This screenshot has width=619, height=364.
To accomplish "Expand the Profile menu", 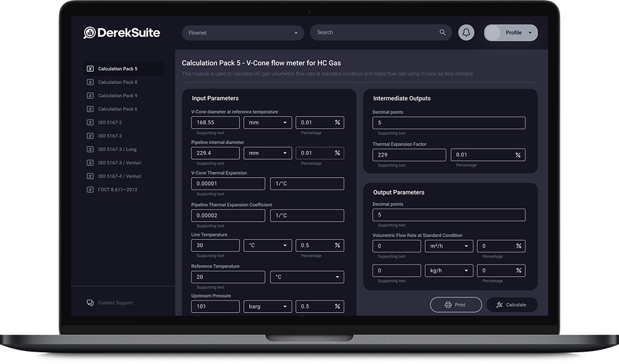I will [x=511, y=33].
